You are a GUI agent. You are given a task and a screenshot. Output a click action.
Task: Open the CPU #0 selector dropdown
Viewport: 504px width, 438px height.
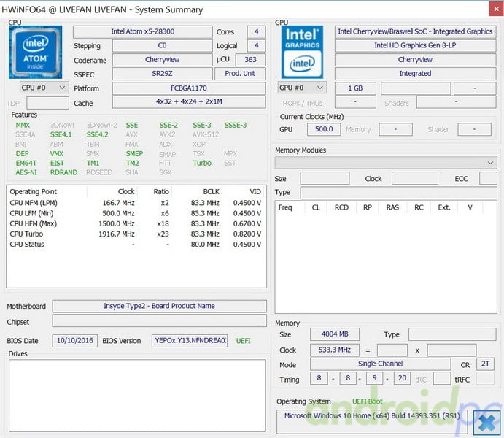tap(44, 88)
